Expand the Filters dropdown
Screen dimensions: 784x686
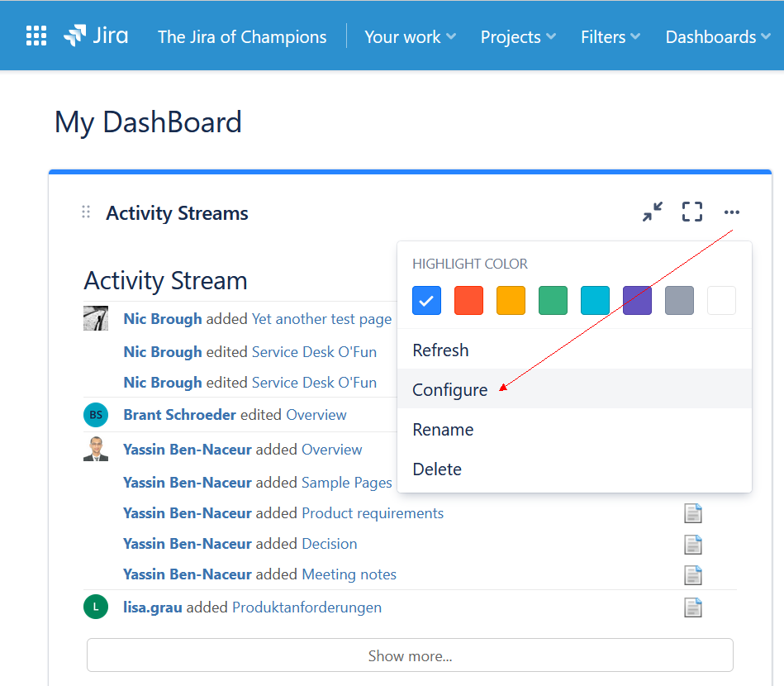(611, 37)
